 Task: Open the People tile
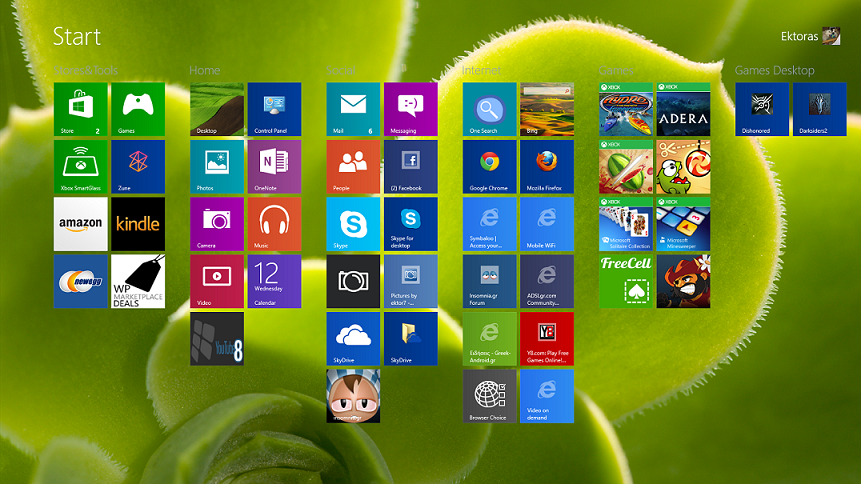click(x=353, y=166)
